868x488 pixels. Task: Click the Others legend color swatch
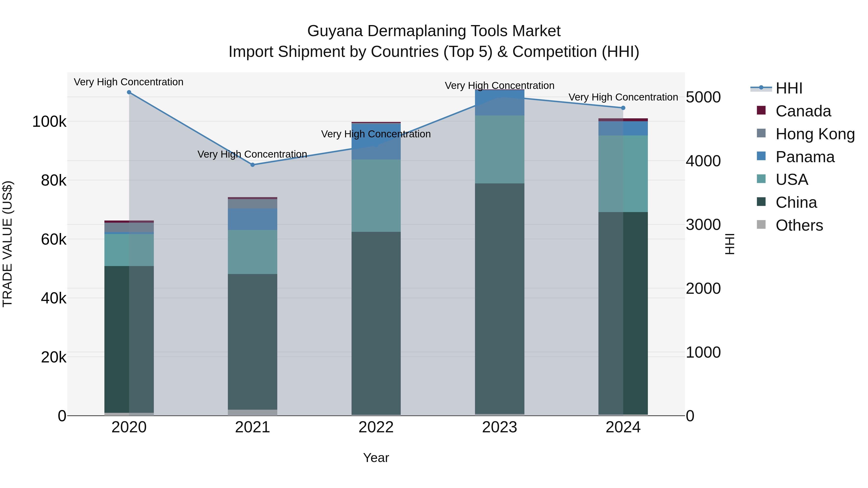tap(761, 225)
